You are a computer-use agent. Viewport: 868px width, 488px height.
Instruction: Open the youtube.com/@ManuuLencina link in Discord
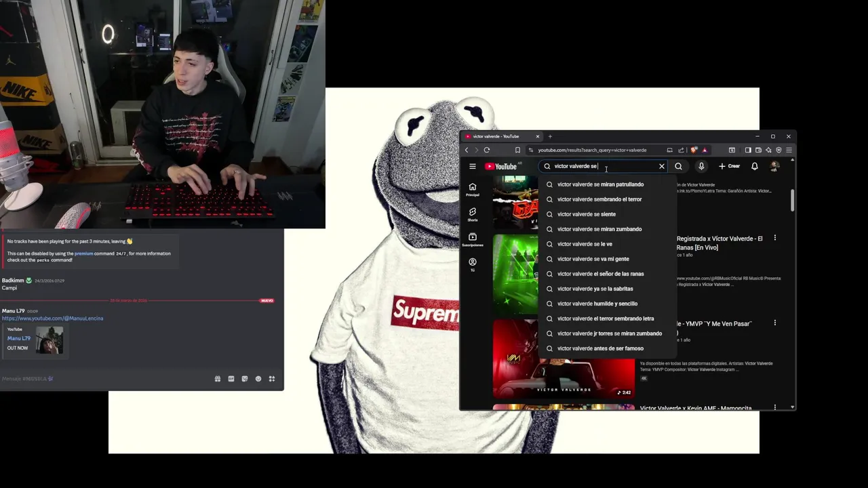pyautogui.click(x=52, y=318)
